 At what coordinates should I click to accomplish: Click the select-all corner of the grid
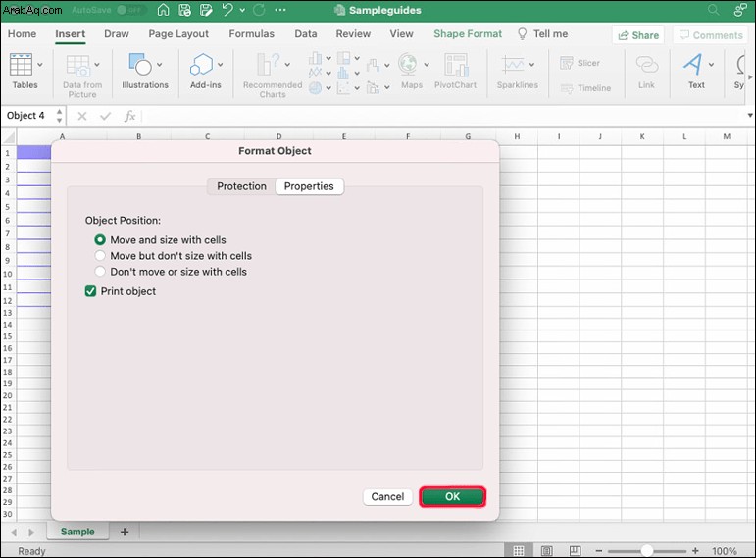pos(9,137)
